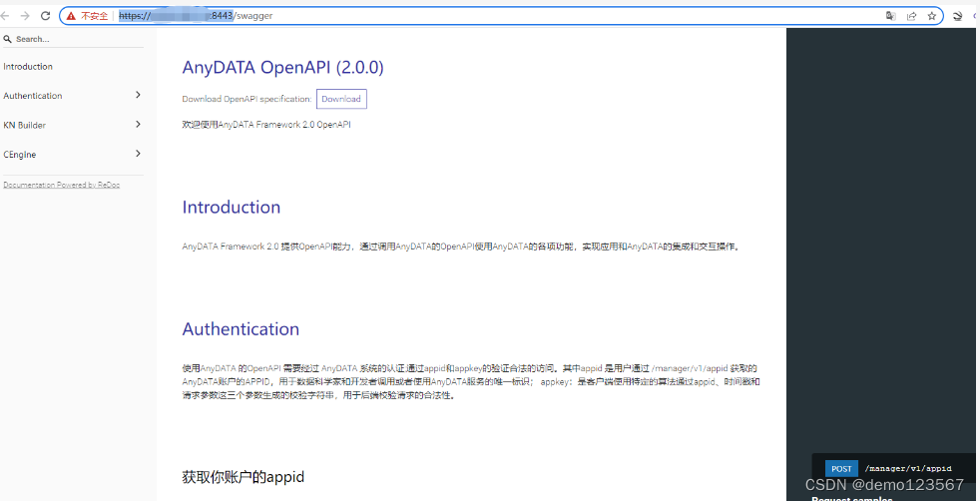Share this page using the share icon
980x501 pixels.
912,16
